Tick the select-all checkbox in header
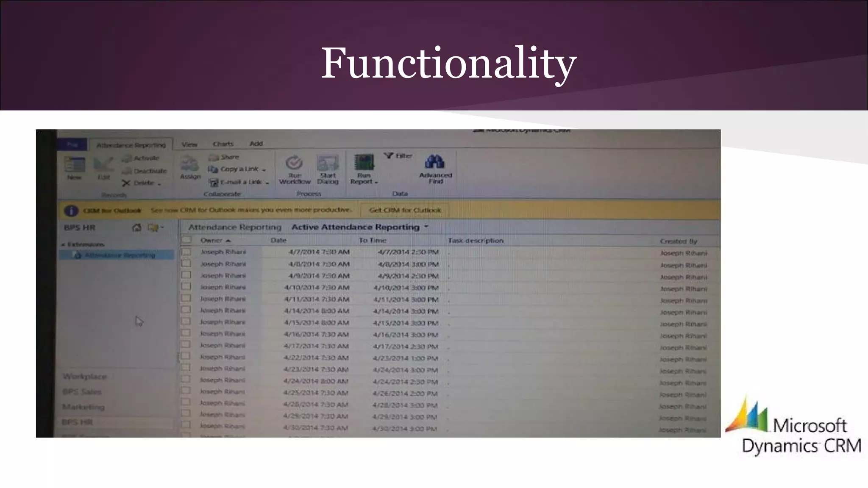Screen dimensions: 868x488 tap(186, 240)
